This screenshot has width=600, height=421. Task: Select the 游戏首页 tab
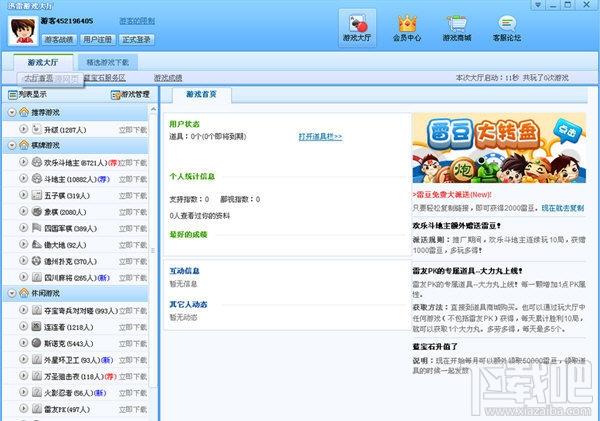202,94
